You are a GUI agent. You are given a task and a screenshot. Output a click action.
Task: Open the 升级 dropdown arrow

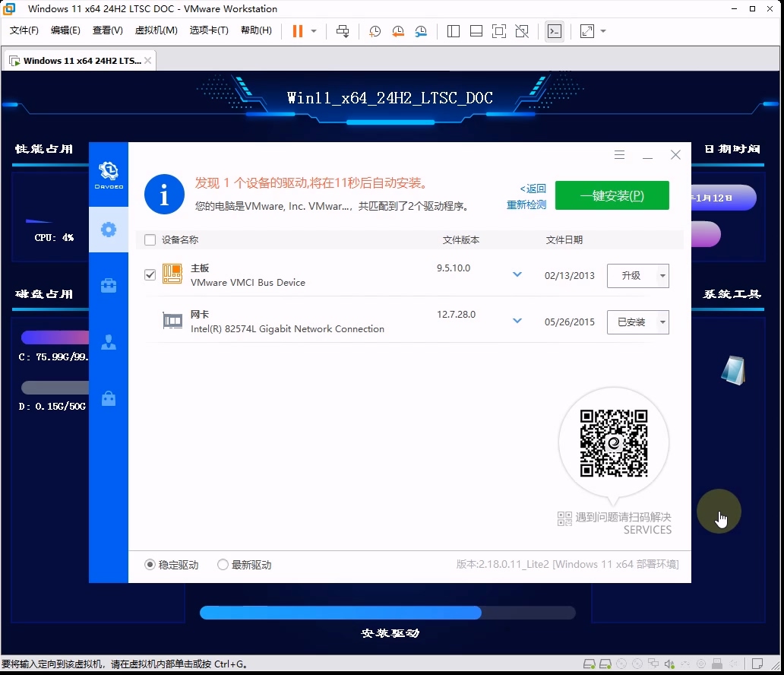click(x=662, y=276)
